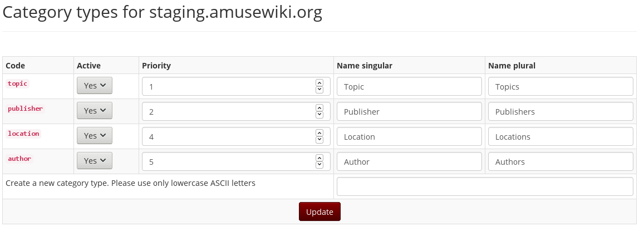This screenshot has height=246, width=644.
Task: Edit the Authors plural name field
Action: coord(561,161)
